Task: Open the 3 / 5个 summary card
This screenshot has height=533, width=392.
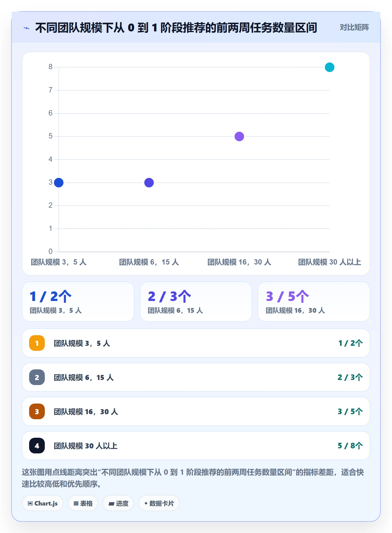Action: (x=314, y=302)
